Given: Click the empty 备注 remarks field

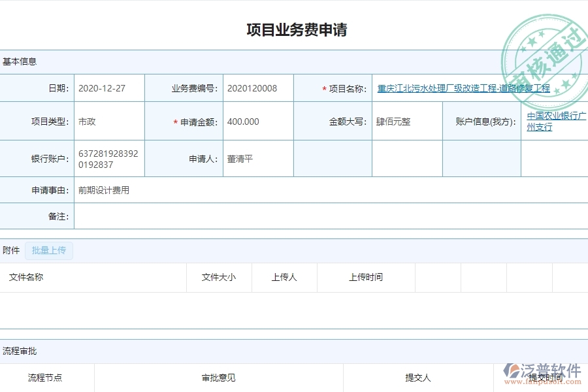Looking at the screenshot, I should coord(196,216).
